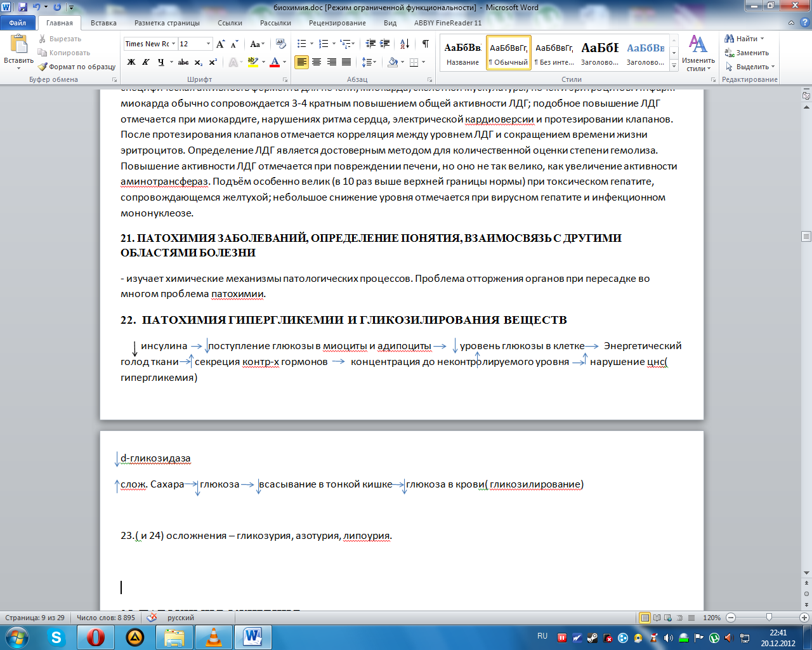Open Skype from taskbar

tap(56, 637)
